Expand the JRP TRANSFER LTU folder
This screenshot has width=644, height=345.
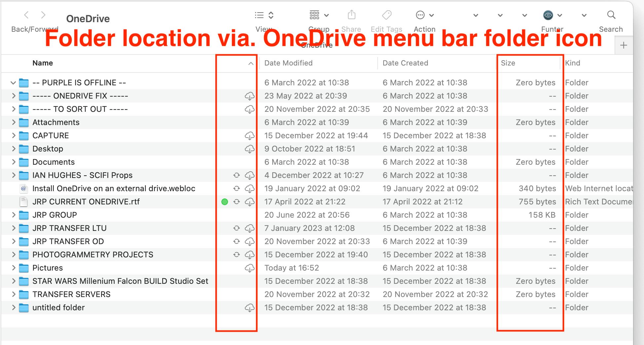(13, 228)
